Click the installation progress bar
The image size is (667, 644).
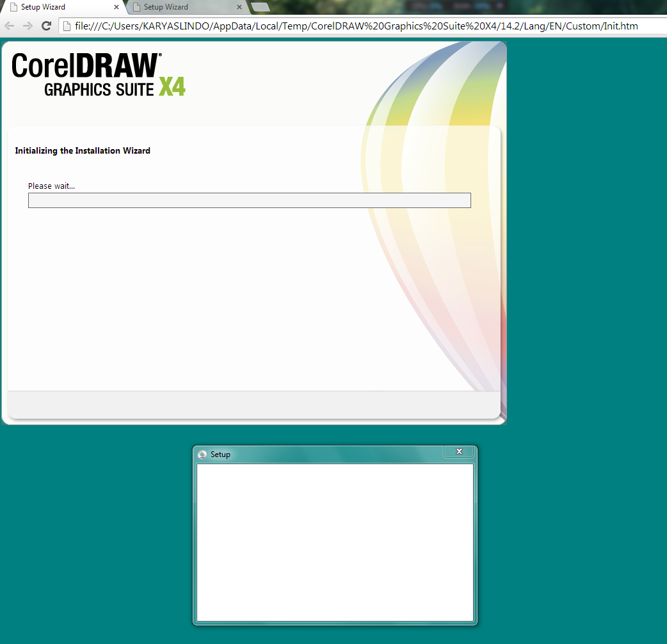point(249,200)
